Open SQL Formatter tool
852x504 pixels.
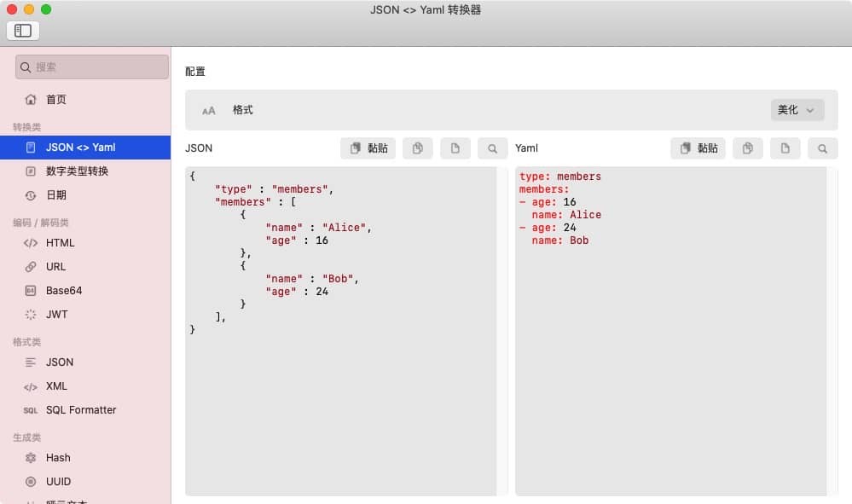[85, 410]
